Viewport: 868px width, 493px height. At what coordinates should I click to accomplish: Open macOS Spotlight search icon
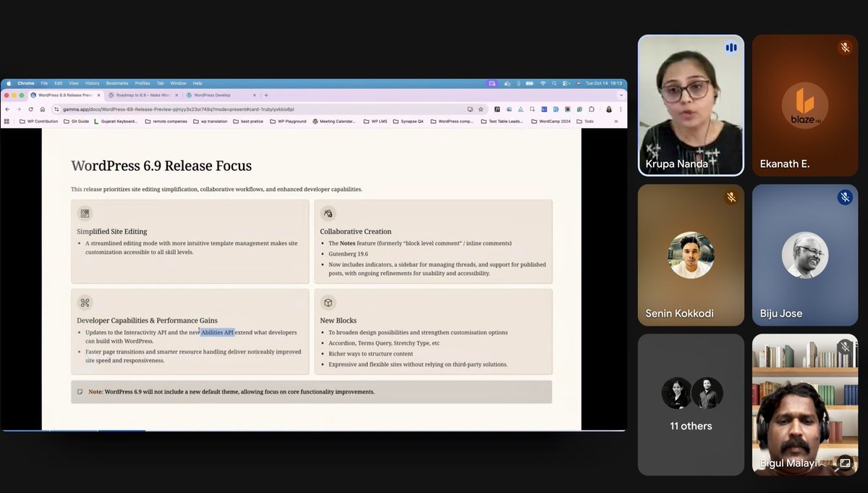[554, 83]
